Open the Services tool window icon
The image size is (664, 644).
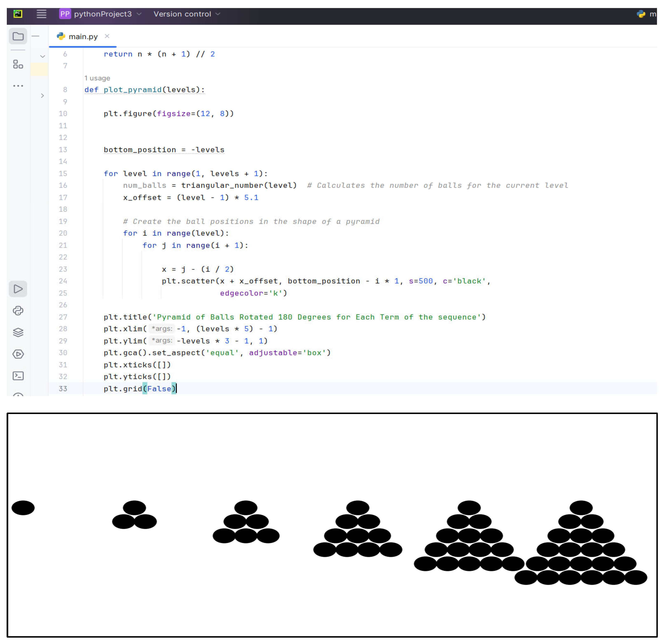(18, 354)
